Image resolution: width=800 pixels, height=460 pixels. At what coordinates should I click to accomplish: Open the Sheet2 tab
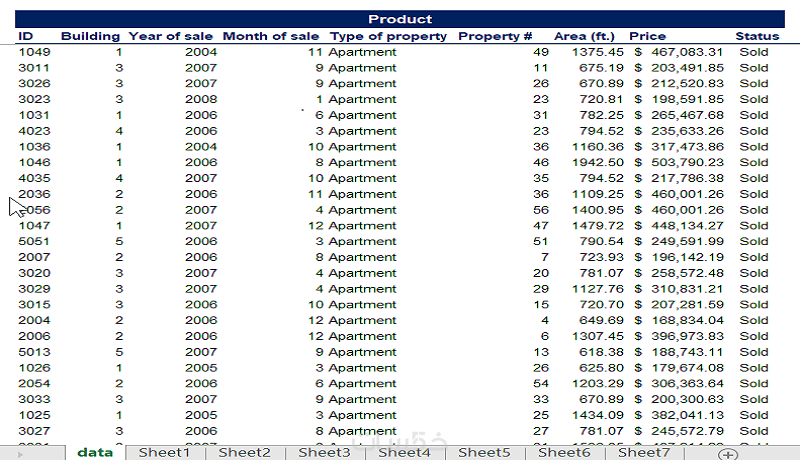pos(244,452)
